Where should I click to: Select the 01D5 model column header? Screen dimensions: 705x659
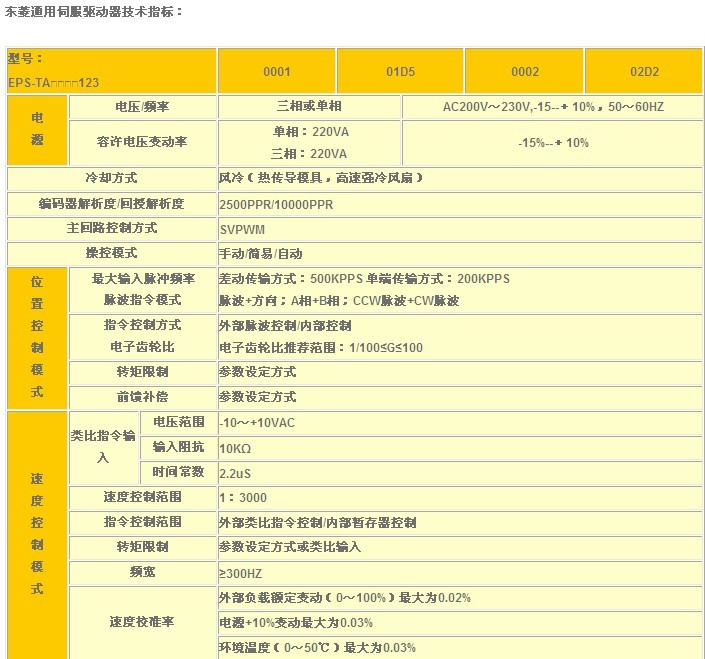pos(400,71)
